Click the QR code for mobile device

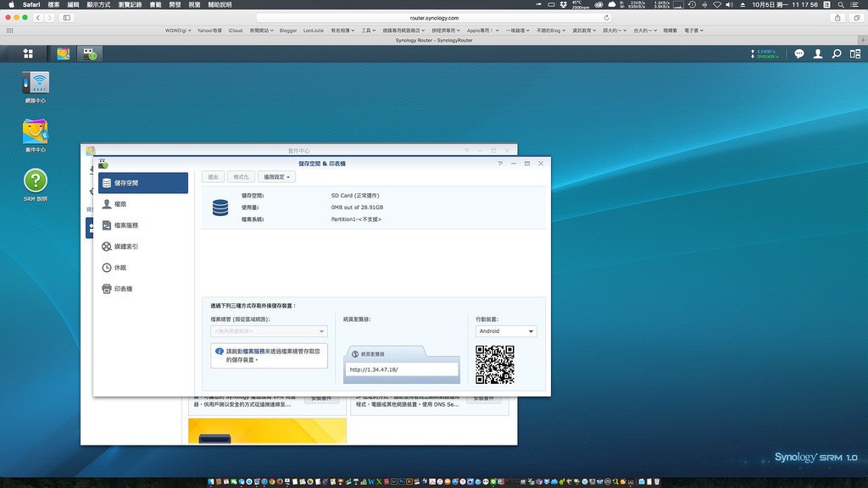point(495,364)
